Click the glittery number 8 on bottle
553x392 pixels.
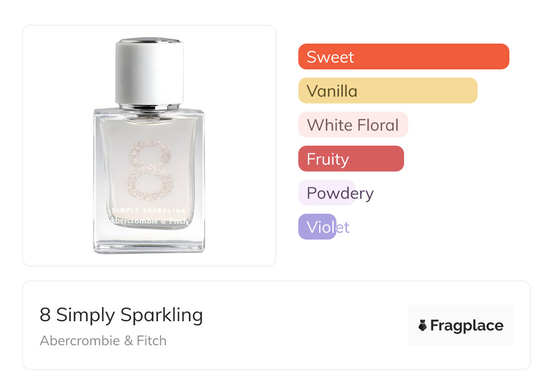pyautogui.click(x=150, y=170)
